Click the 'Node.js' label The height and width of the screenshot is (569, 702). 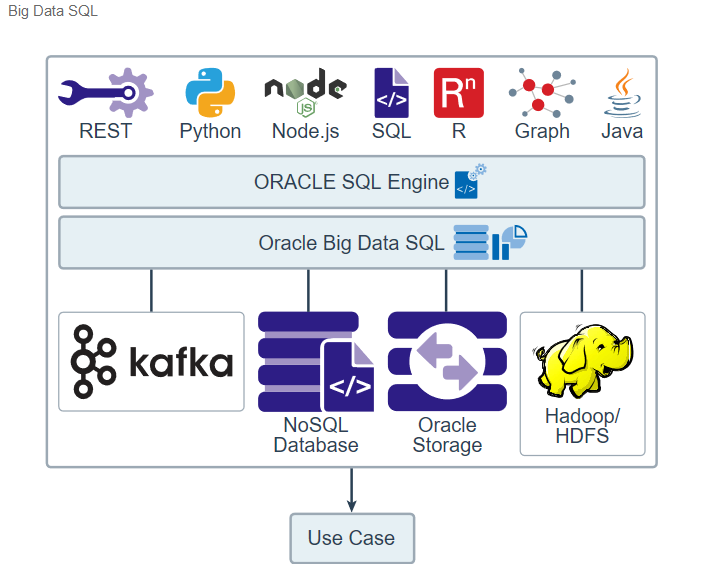click(x=306, y=132)
